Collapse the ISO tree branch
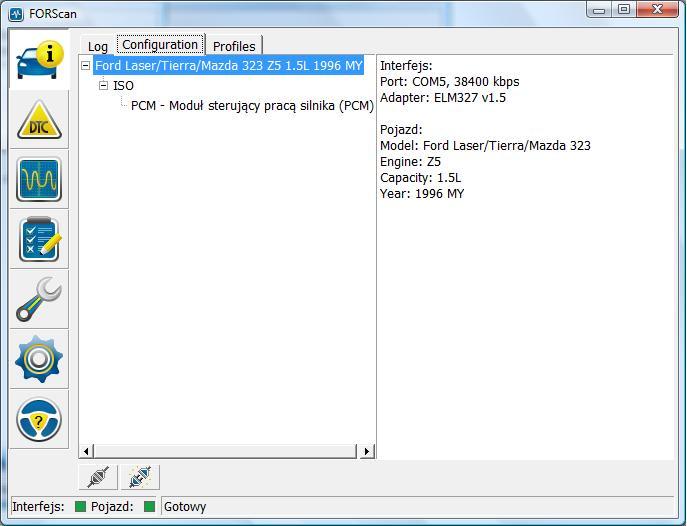 104,86
